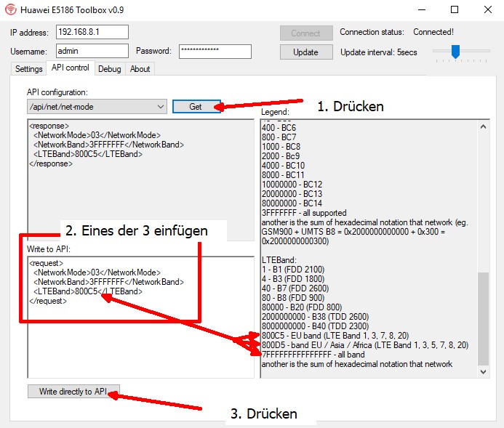Click inside the API response text area
The image size is (504, 428).
tap(141, 179)
